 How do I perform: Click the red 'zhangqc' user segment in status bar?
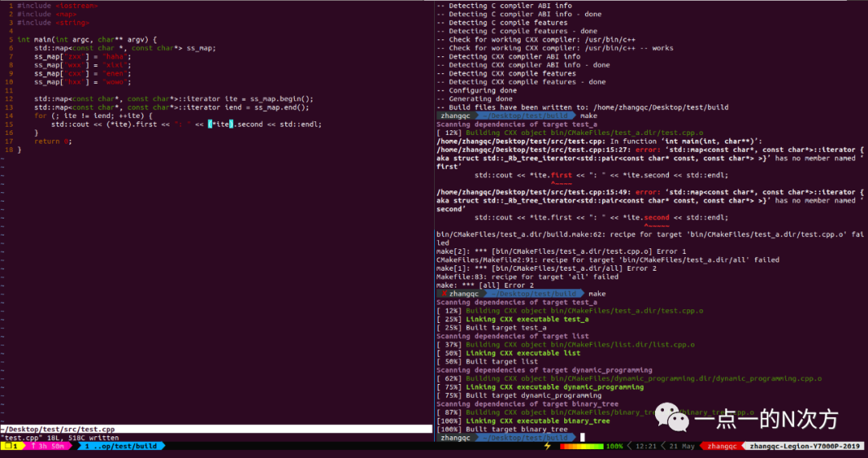coord(722,446)
